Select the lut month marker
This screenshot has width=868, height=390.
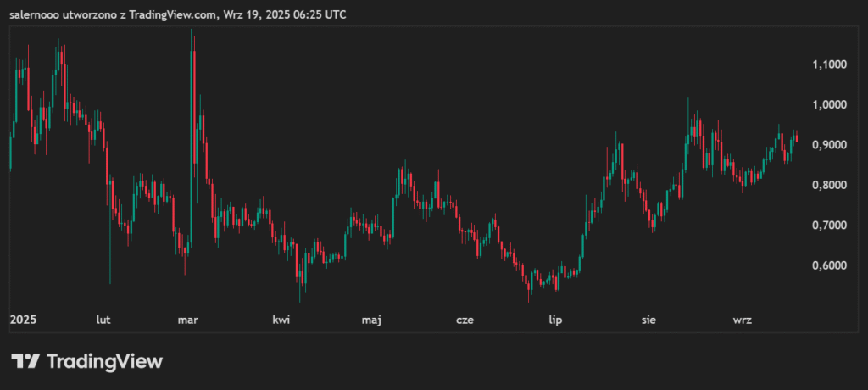click(104, 320)
